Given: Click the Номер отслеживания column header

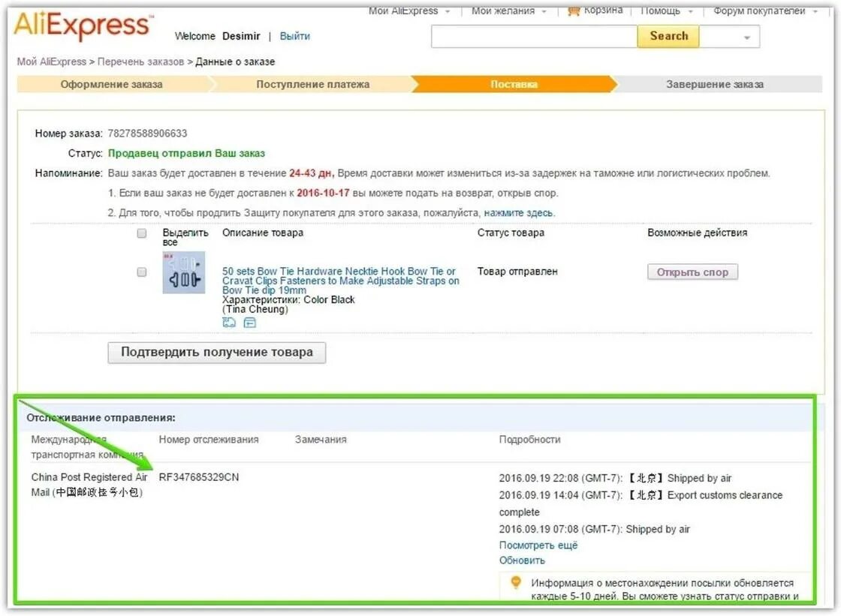Looking at the screenshot, I should 209,440.
